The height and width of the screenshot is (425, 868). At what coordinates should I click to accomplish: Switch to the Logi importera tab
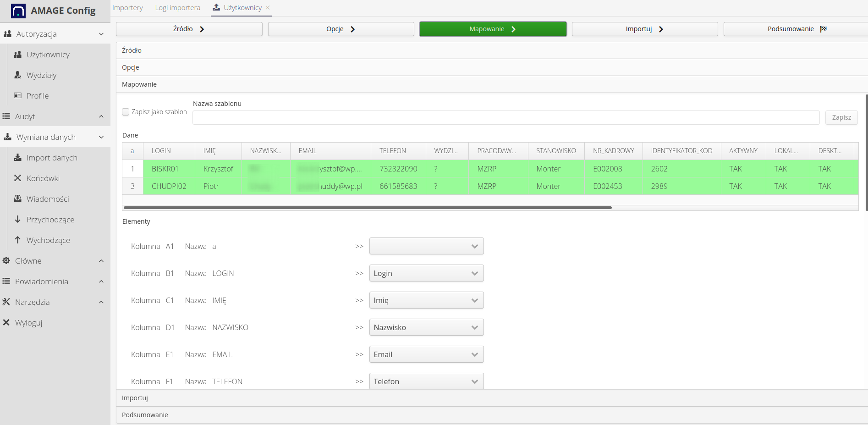pyautogui.click(x=177, y=8)
